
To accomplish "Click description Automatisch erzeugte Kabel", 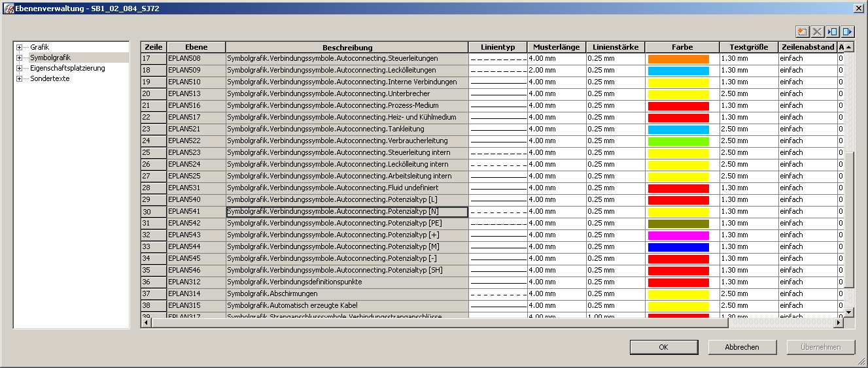I will (347, 306).
